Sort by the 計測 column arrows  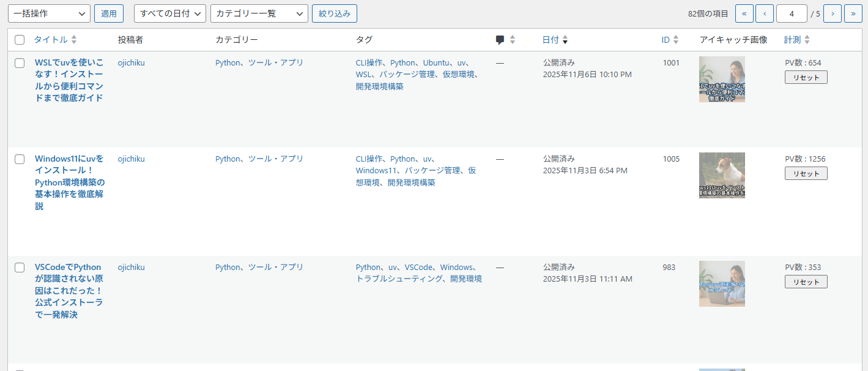click(x=807, y=40)
